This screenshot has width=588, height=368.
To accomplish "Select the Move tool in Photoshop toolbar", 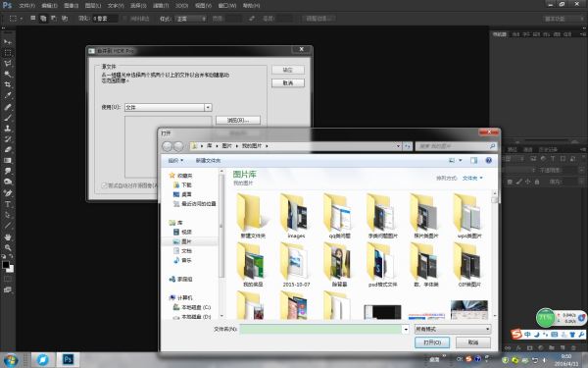I will pos(8,41).
